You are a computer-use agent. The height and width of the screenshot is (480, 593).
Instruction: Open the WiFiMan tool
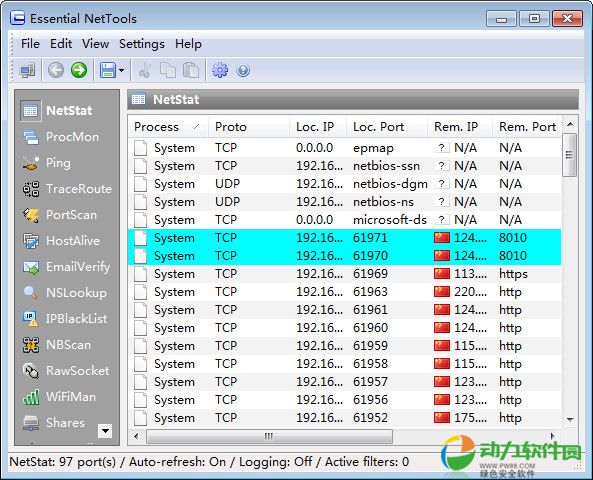(x=59, y=397)
